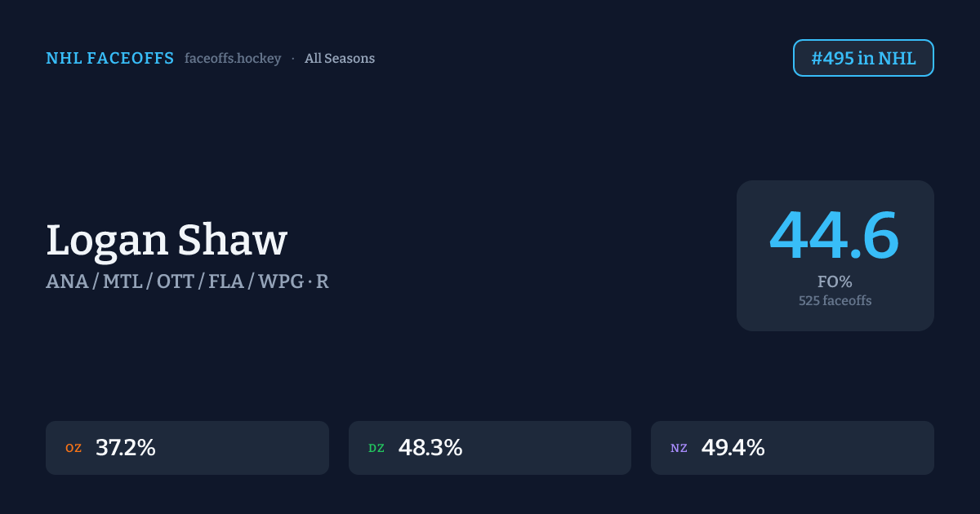This screenshot has height=514, width=980.
Task: Select the MTL team abbreviation
Action: coord(122,281)
